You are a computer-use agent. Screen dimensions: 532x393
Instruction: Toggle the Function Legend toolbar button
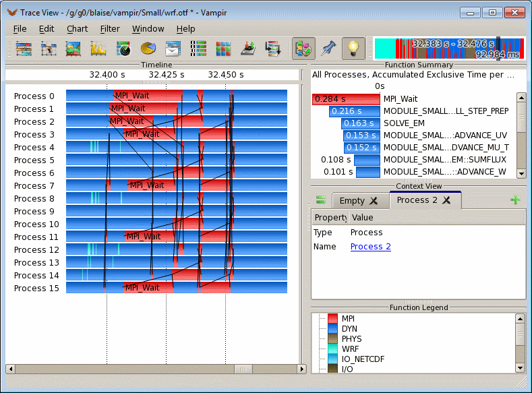pos(303,49)
